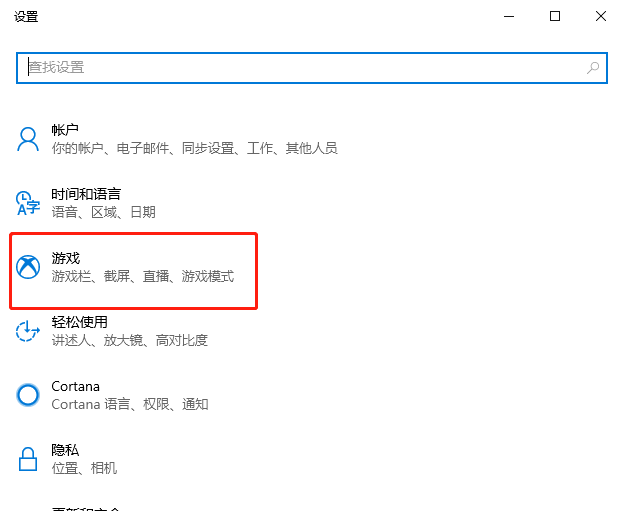This screenshot has width=624, height=511.
Task: Click the 语音、区域、日期 description
Action: click(104, 212)
